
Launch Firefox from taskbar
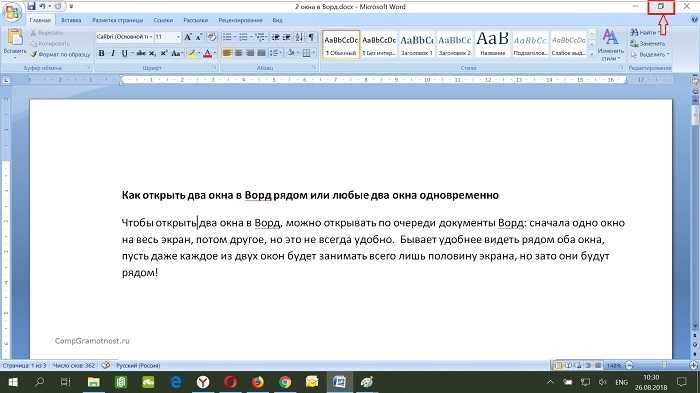click(258, 382)
